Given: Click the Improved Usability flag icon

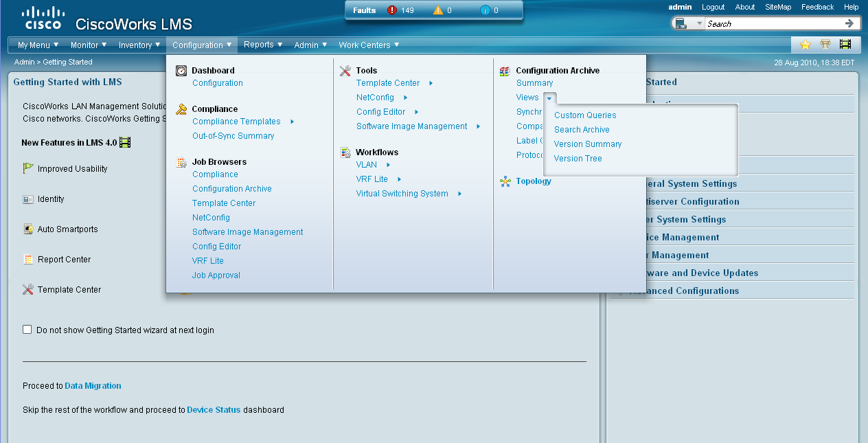Looking at the screenshot, I should (x=28, y=168).
